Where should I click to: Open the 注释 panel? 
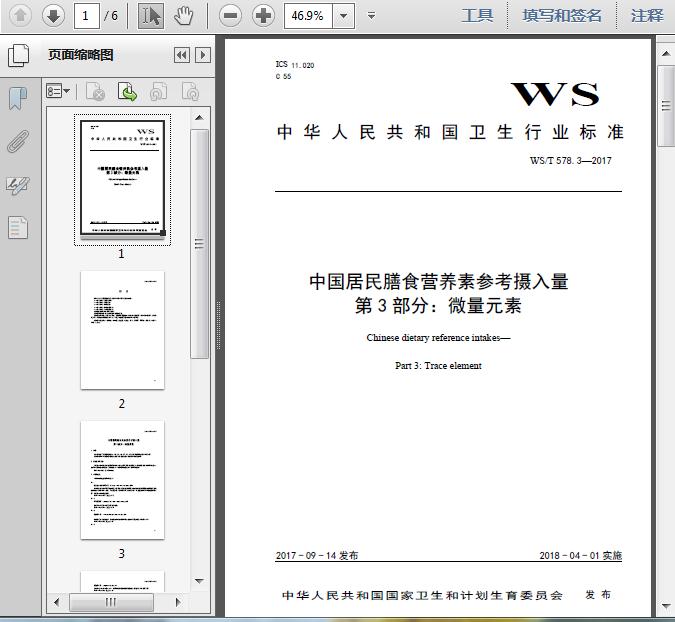tap(647, 15)
